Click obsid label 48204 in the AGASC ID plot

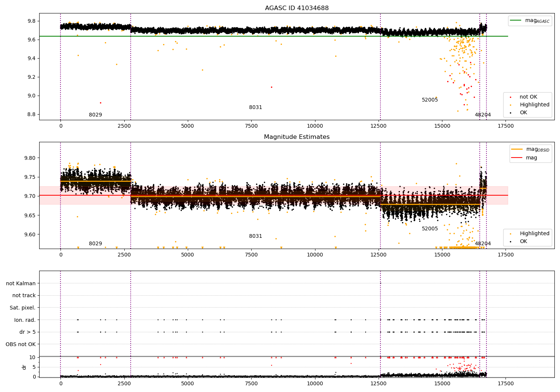coord(483,115)
